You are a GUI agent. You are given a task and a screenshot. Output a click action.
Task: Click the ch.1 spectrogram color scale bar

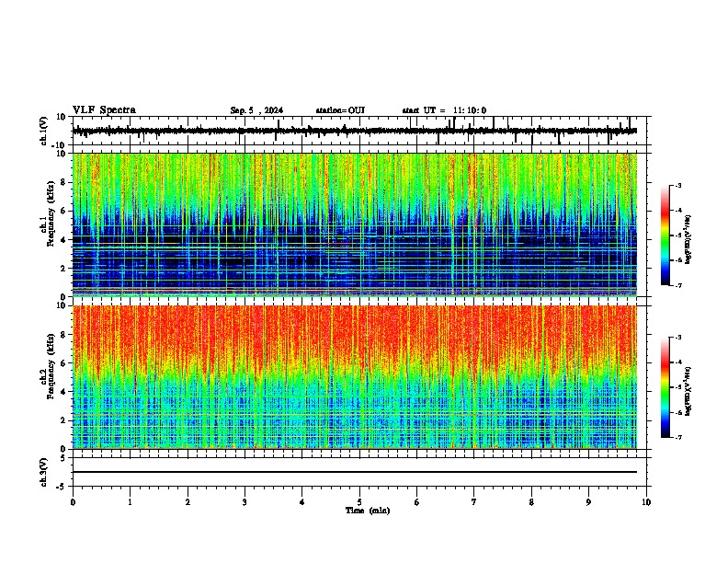[x=665, y=236]
